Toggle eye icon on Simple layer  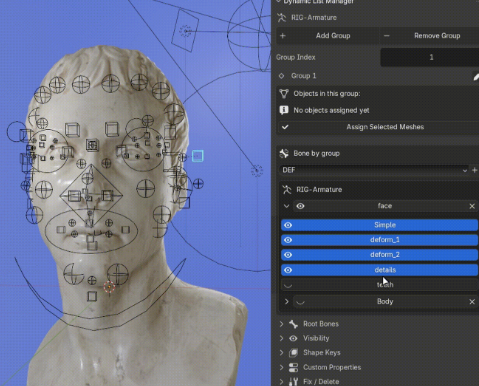(288, 225)
